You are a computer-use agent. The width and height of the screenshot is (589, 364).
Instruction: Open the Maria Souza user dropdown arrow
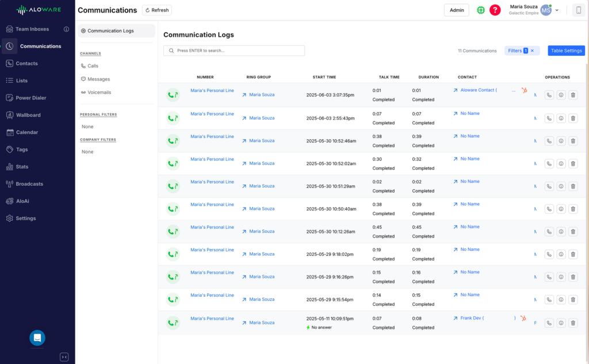[557, 10]
